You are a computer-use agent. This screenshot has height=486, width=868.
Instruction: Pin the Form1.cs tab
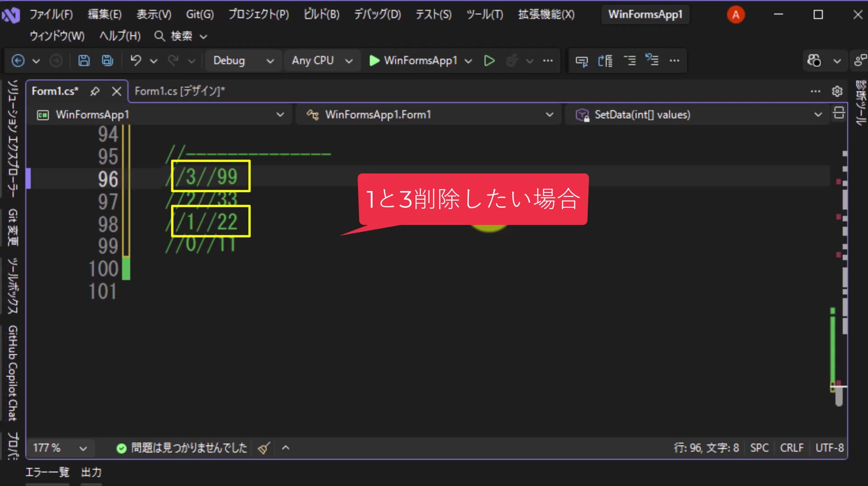(x=94, y=91)
